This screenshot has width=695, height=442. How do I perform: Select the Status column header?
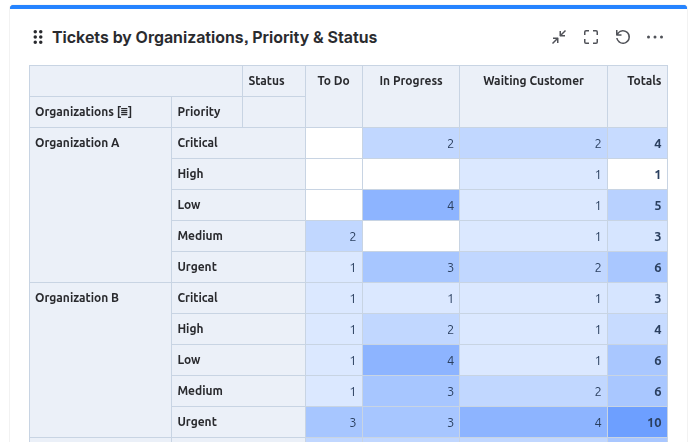pos(266,81)
